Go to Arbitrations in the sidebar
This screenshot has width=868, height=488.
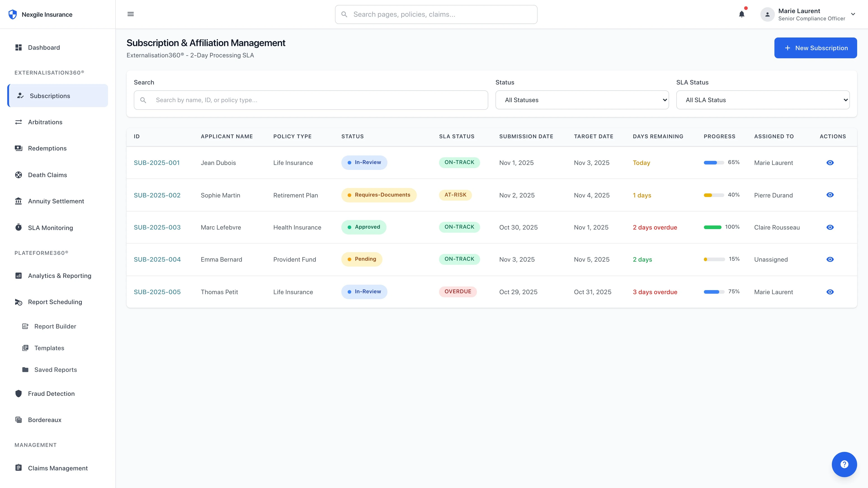coord(45,122)
